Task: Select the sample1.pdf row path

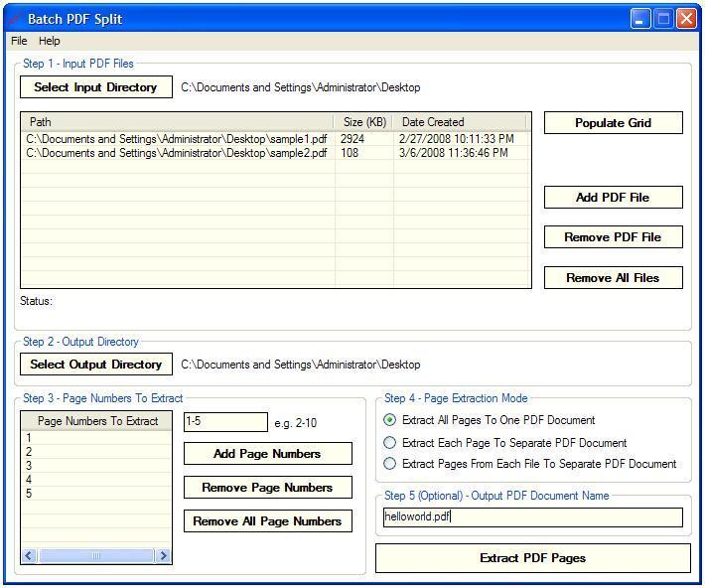Action: coord(177,139)
